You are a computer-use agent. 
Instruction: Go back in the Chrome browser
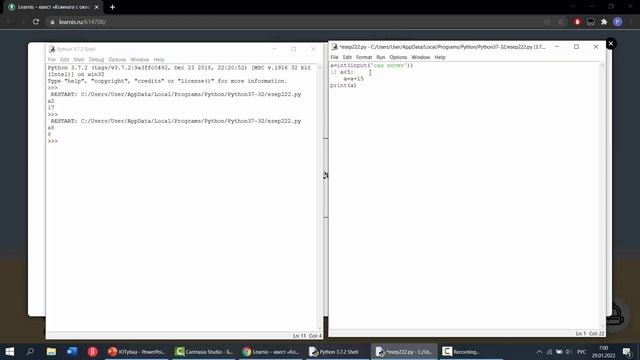8,22
